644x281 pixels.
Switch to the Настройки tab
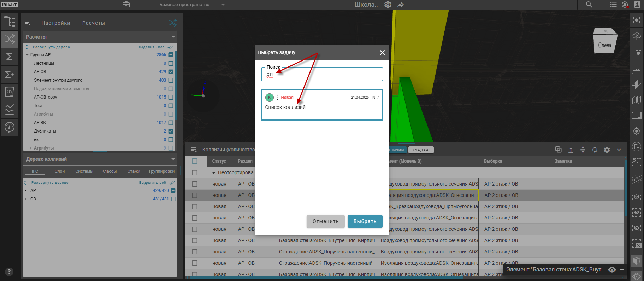pyautogui.click(x=56, y=23)
